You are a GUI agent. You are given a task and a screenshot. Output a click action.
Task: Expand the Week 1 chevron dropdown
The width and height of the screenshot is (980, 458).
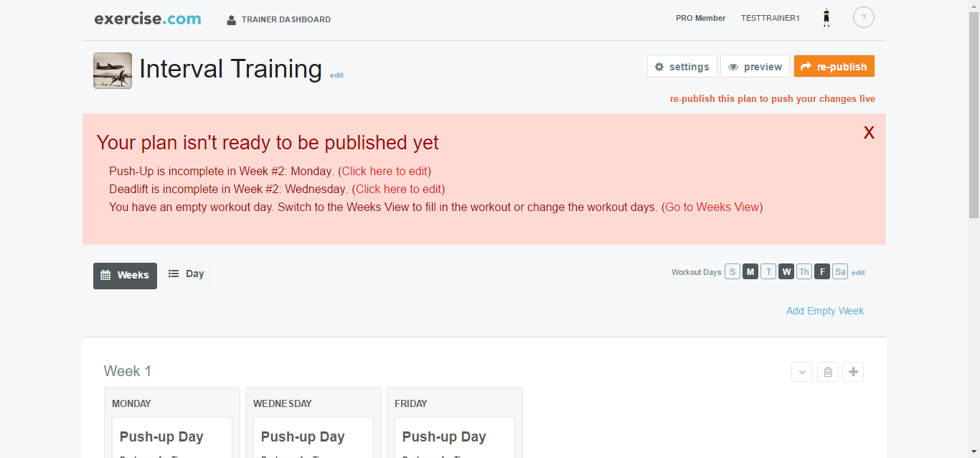tap(802, 372)
